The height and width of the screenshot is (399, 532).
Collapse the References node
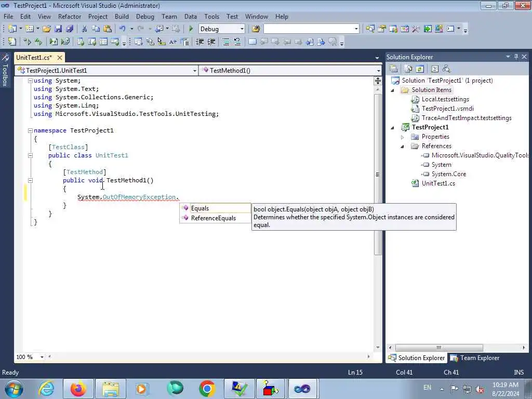[403, 147]
